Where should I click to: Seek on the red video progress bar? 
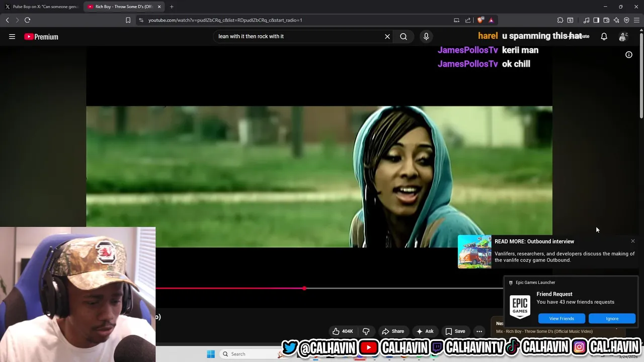[230, 289]
